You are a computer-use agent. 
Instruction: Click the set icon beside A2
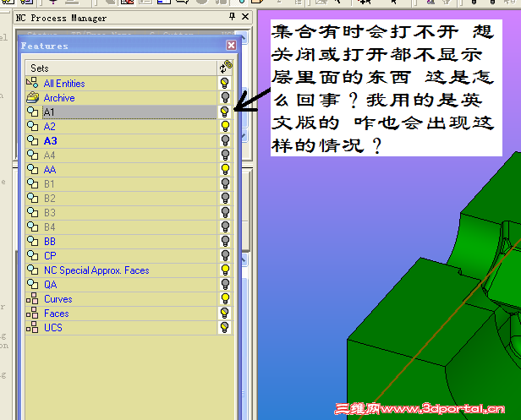point(32,126)
